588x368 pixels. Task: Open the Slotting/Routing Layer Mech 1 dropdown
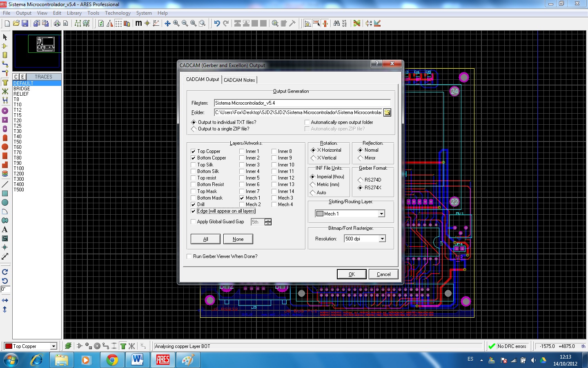coord(381,214)
